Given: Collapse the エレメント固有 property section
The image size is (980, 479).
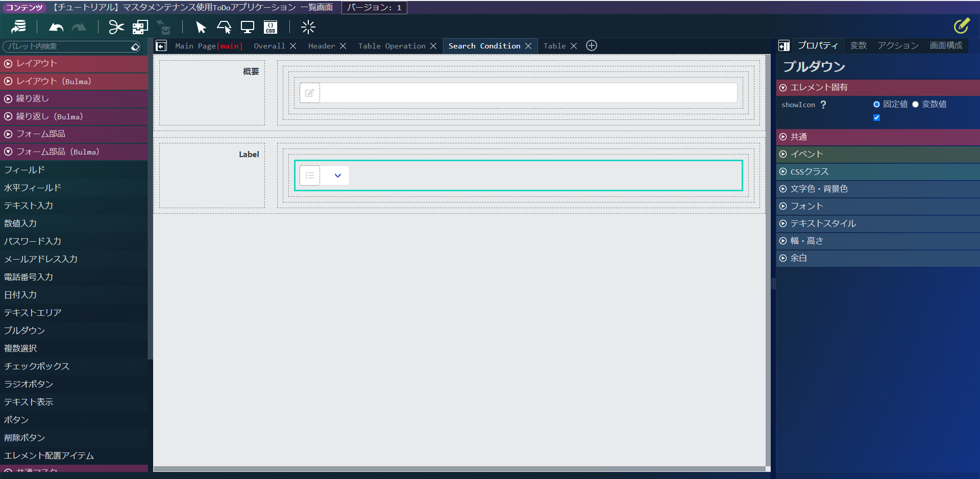Looking at the screenshot, I should click(x=878, y=87).
